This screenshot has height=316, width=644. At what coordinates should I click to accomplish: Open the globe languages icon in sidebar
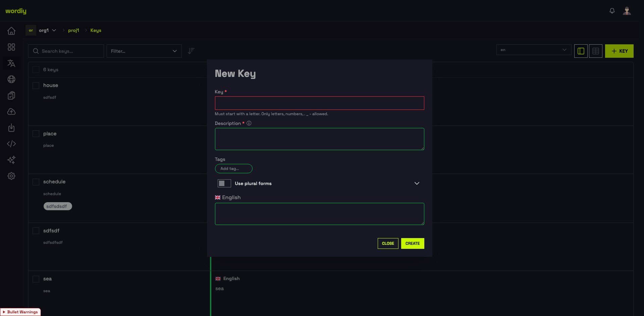(11, 79)
